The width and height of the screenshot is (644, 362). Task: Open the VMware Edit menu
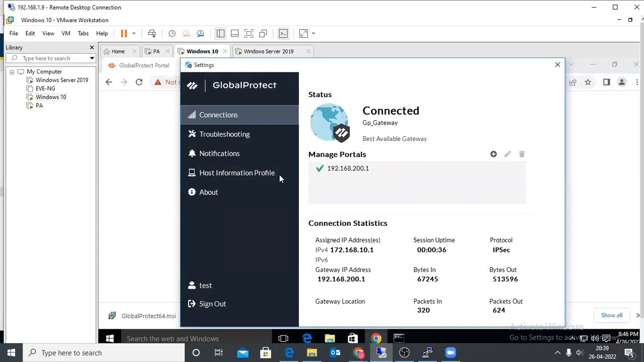[30, 34]
